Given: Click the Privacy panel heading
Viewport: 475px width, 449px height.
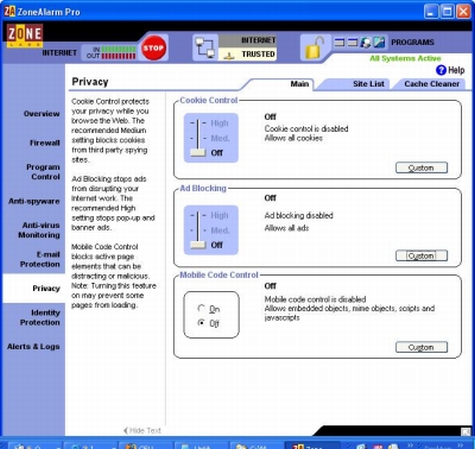Looking at the screenshot, I should (x=90, y=82).
